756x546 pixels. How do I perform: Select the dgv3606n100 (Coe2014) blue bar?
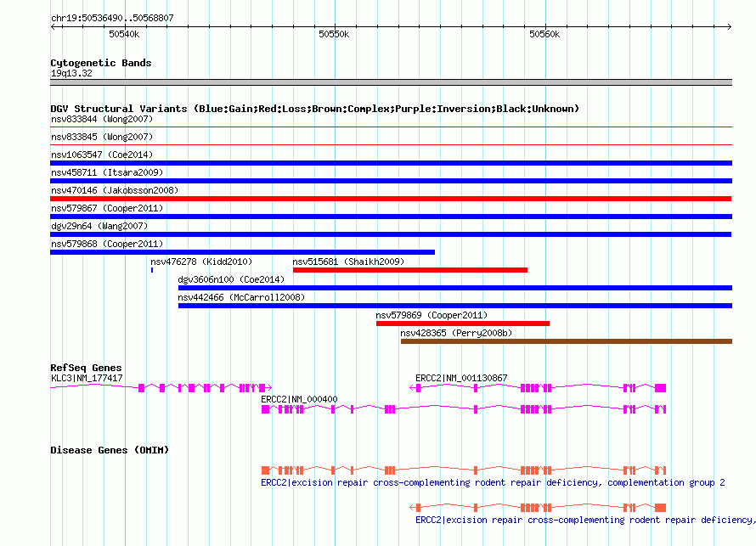click(x=455, y=288)
